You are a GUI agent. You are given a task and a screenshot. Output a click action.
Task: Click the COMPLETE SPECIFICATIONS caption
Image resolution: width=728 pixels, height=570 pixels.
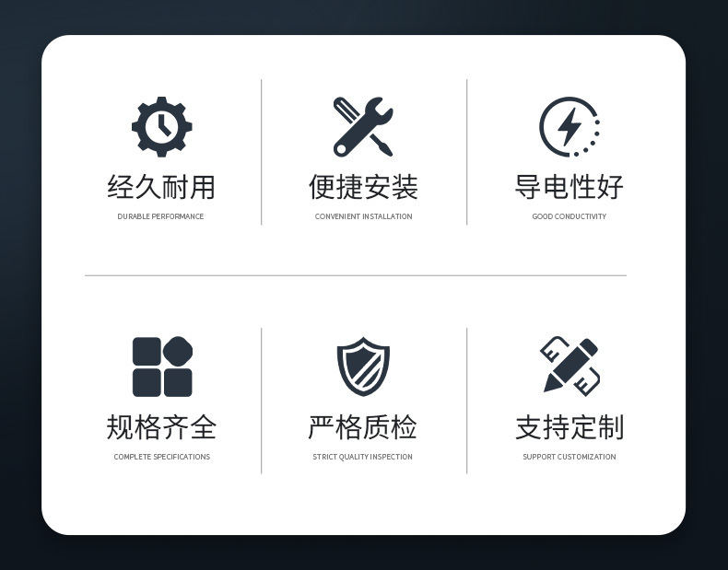coord(162,457)
